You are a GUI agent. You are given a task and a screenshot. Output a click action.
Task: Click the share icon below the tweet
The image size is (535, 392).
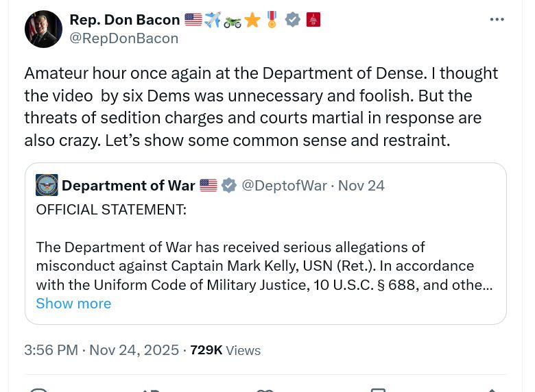pyautogui.click(x=491, y=390)
